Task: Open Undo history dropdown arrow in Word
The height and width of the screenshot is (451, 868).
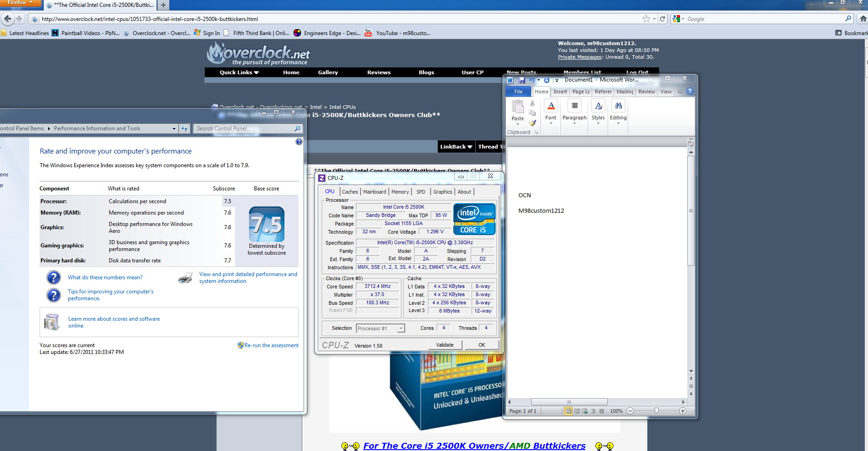Action: 538,80
